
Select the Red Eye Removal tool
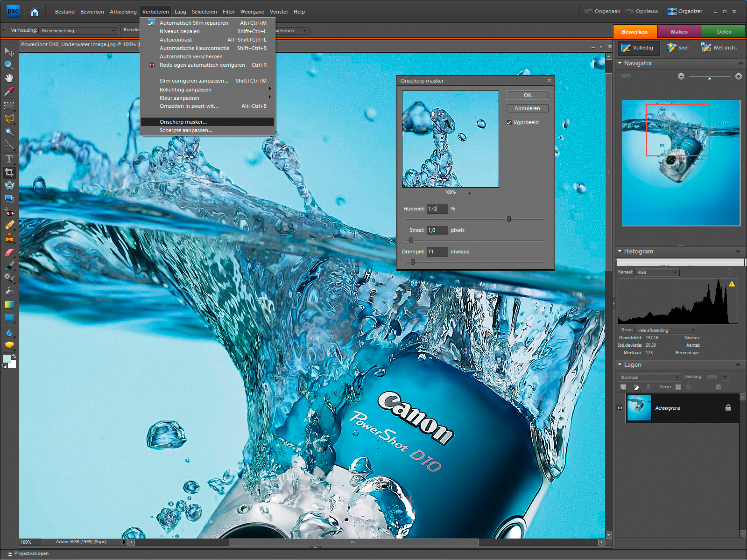(x=9, y=212)
